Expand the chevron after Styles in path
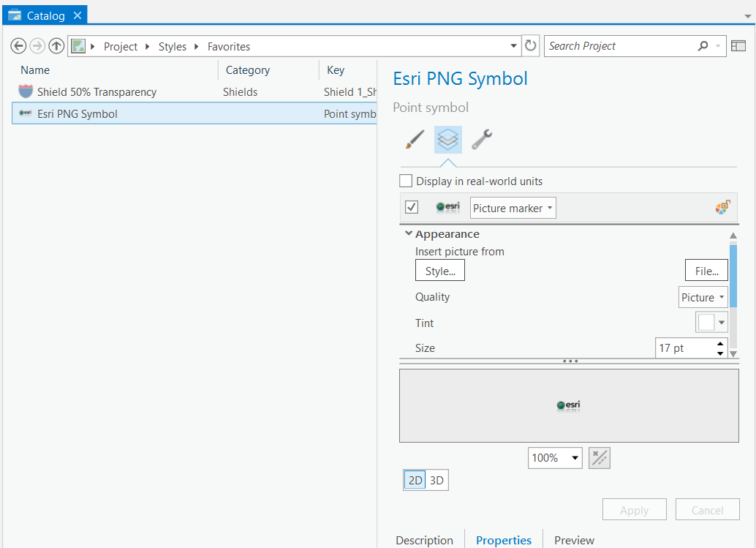Image resolution: width=756 pixels, height=548 pixels. tap(196, 46)
